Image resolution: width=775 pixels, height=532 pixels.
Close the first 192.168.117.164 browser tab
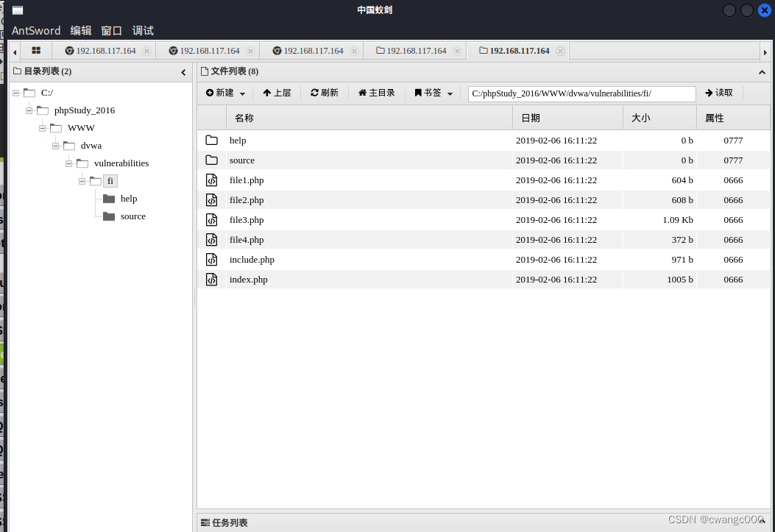point(146,51)
